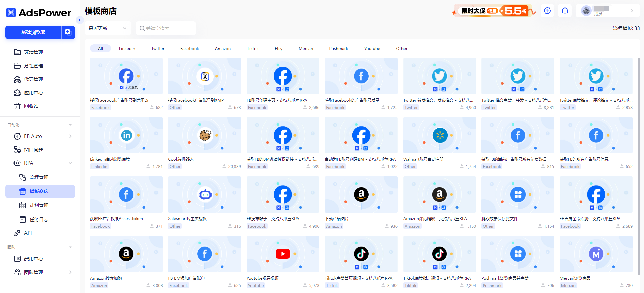Select the Facebook category tab

190,49
